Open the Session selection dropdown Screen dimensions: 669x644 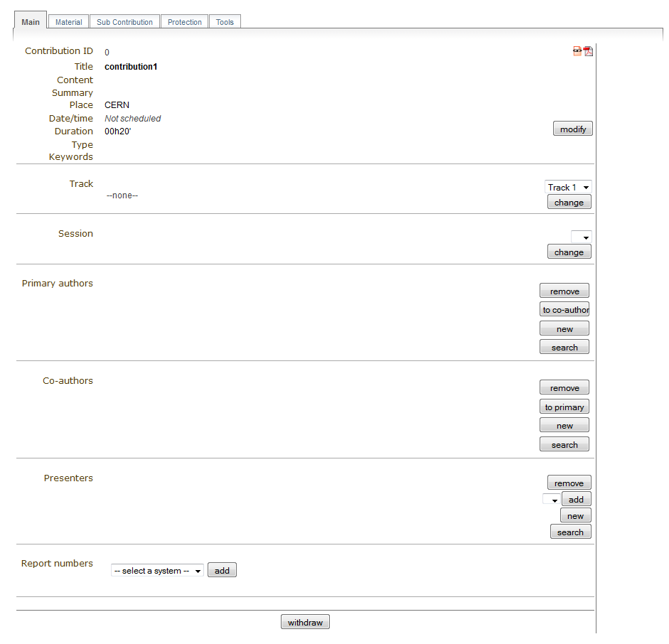581,237
